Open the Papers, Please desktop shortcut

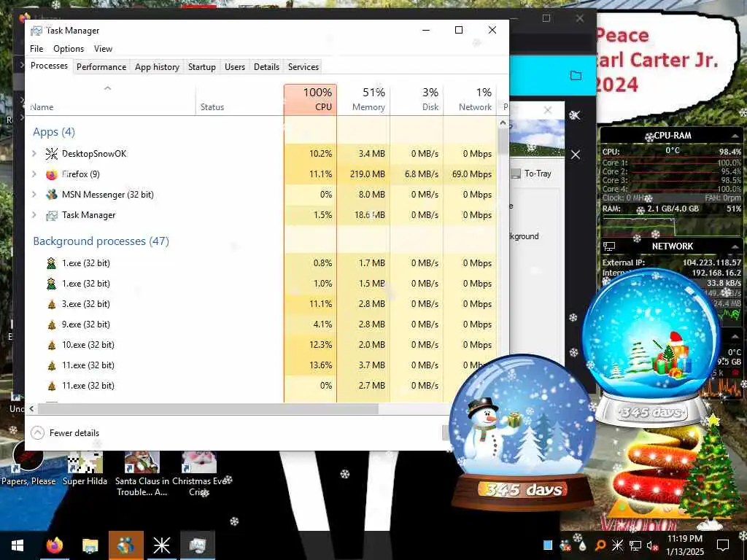coord(28,463)
